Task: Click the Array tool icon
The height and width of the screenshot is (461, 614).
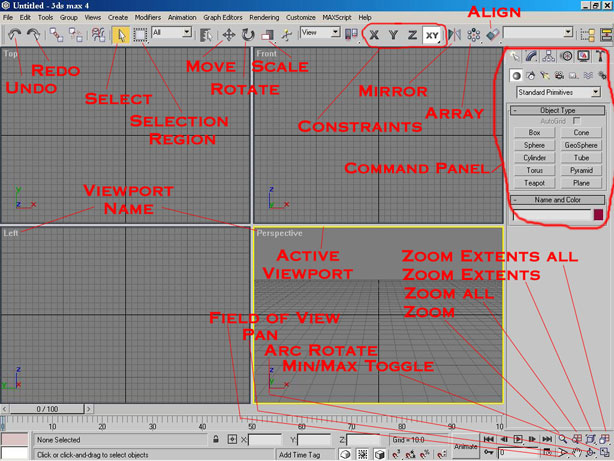Action: point(473,35)
